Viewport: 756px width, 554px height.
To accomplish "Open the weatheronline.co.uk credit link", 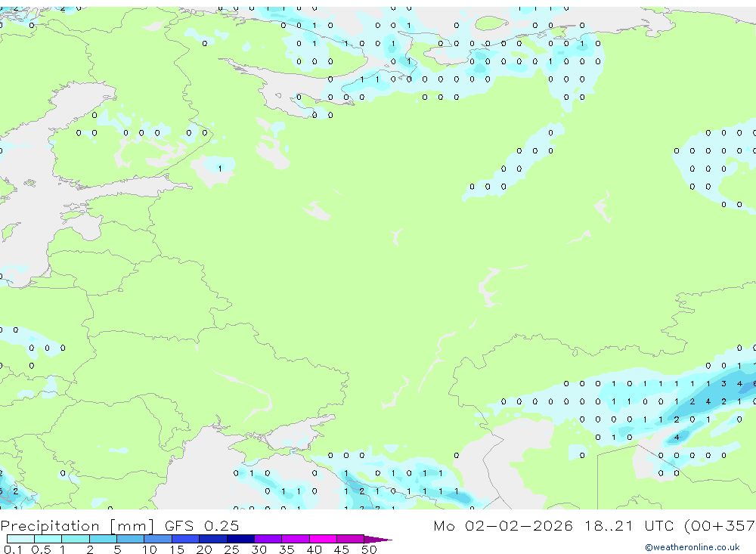I will coord(692,547).
